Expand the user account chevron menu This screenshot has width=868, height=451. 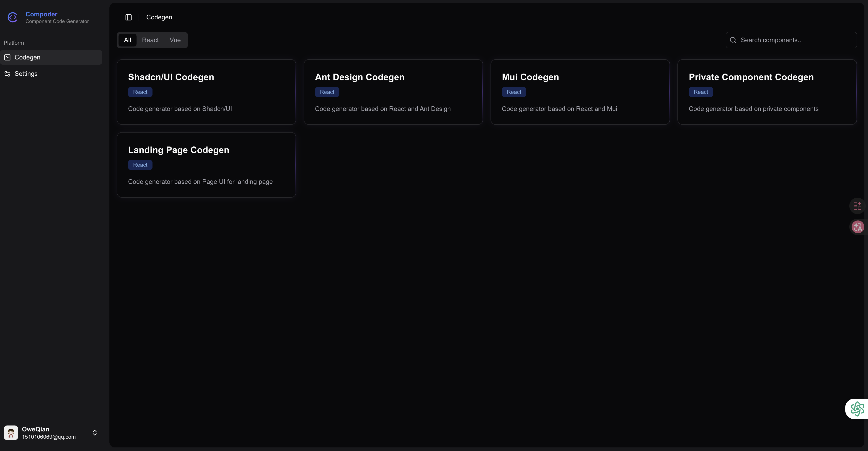[x=95, y=433]
